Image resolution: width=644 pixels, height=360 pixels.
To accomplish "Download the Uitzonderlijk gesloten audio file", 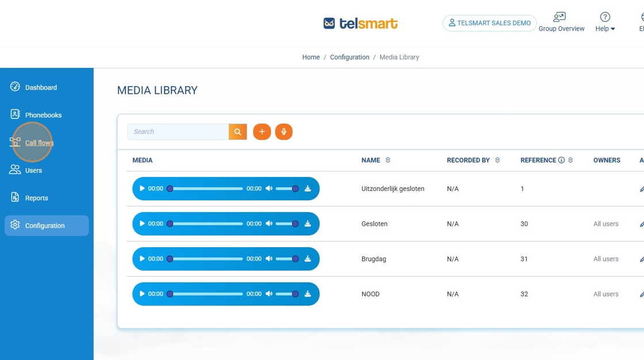I will (x=308, y=189).
